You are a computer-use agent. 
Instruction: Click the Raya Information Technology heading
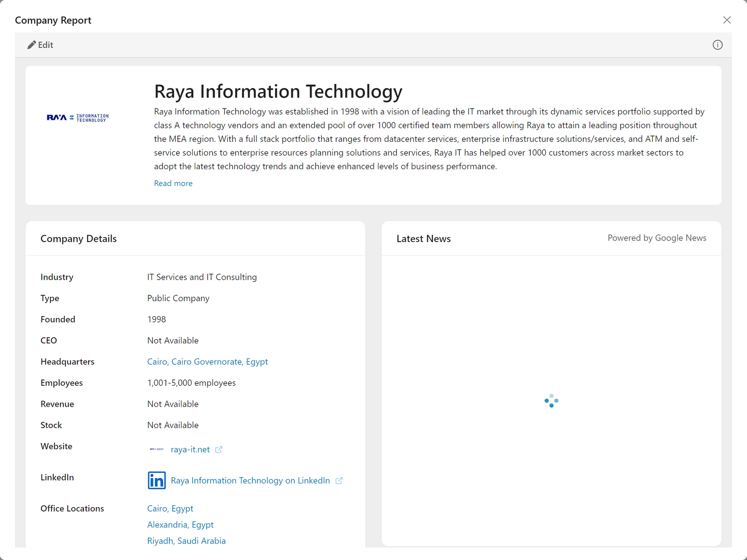(278, 92)
